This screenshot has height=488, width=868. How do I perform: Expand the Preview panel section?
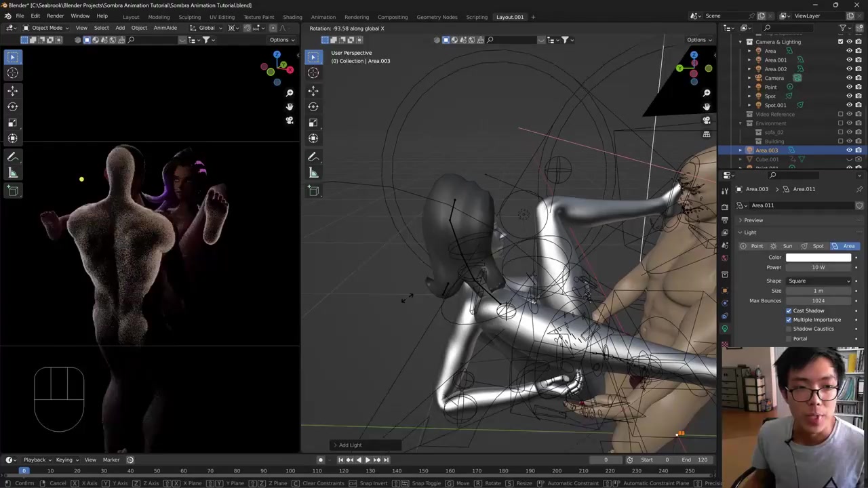point(753,220)
